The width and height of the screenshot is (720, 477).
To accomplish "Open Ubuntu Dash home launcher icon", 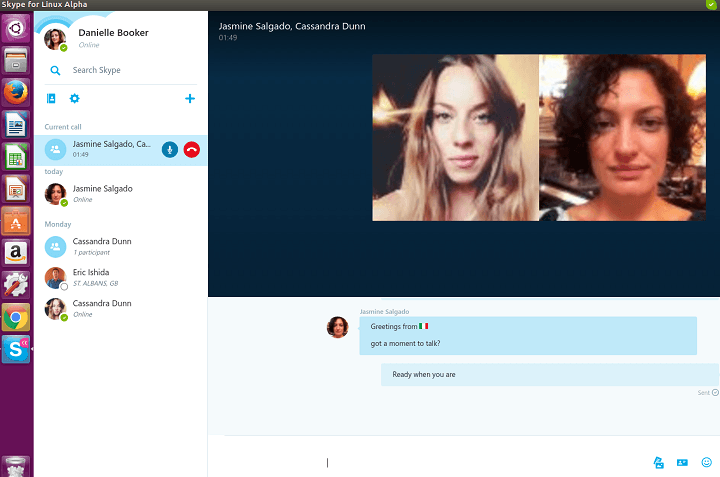I will (16, 28).
